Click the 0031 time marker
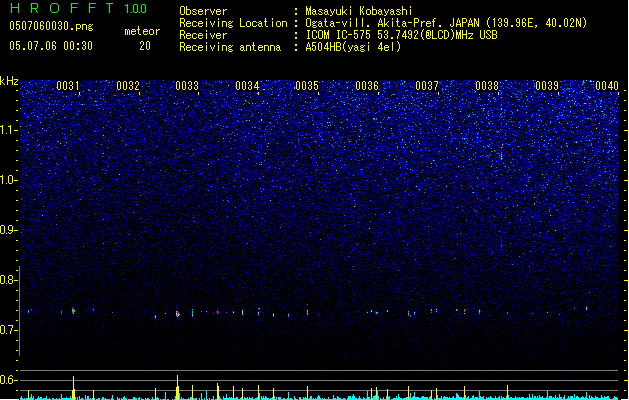The height and width of the screenshot is (400, 629). [x=68, y=85]
